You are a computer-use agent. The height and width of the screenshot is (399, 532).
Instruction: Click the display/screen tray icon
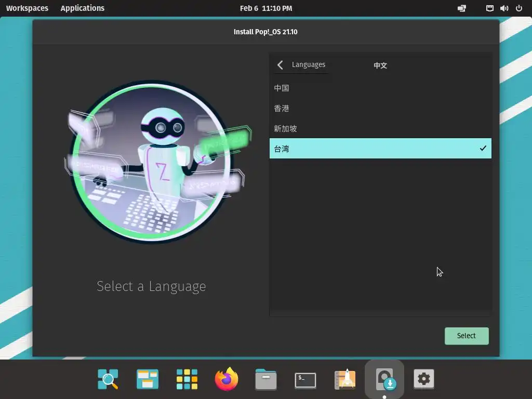462,8
